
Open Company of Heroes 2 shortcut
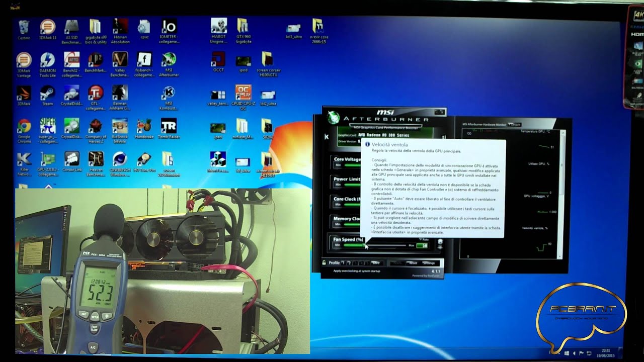96,131
